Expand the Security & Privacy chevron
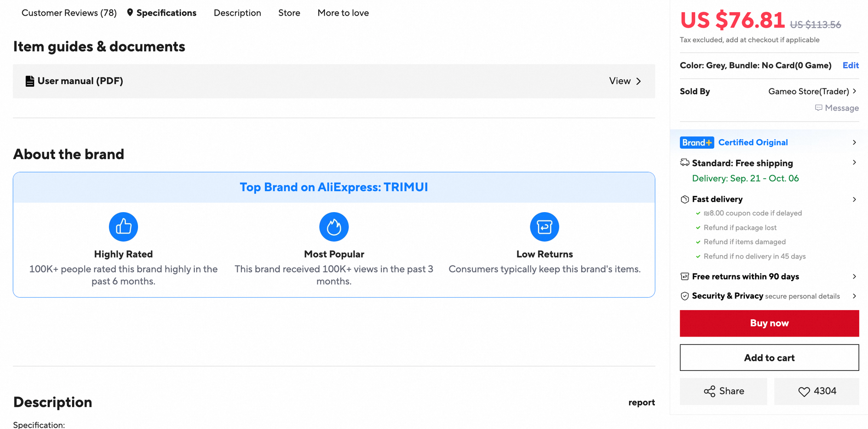 tap(854, 296)
